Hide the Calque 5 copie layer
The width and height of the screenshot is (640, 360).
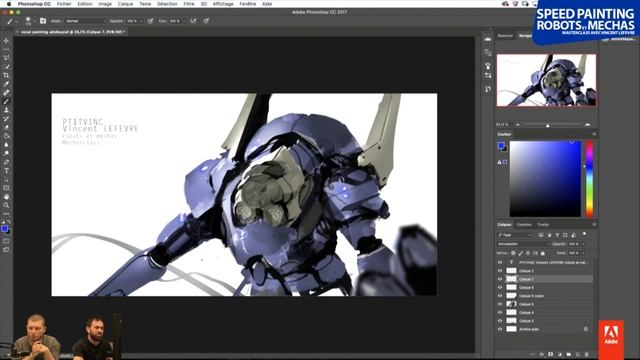[x=500, y=296]
